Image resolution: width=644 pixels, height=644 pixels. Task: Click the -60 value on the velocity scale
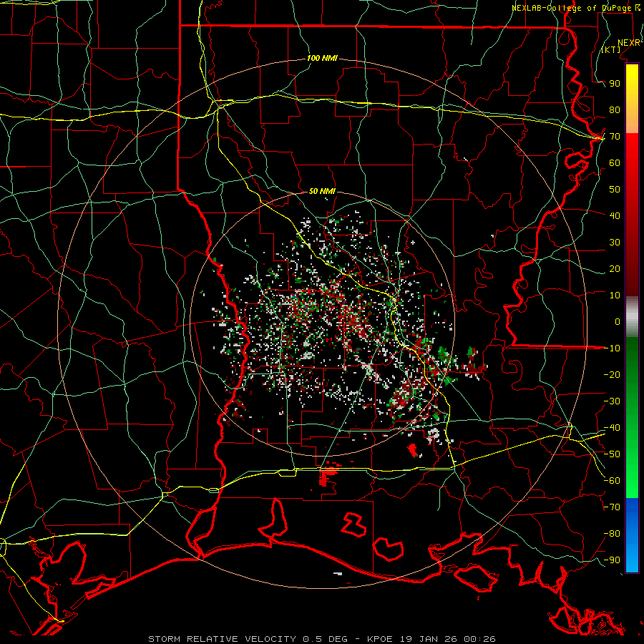pos(612,480)
